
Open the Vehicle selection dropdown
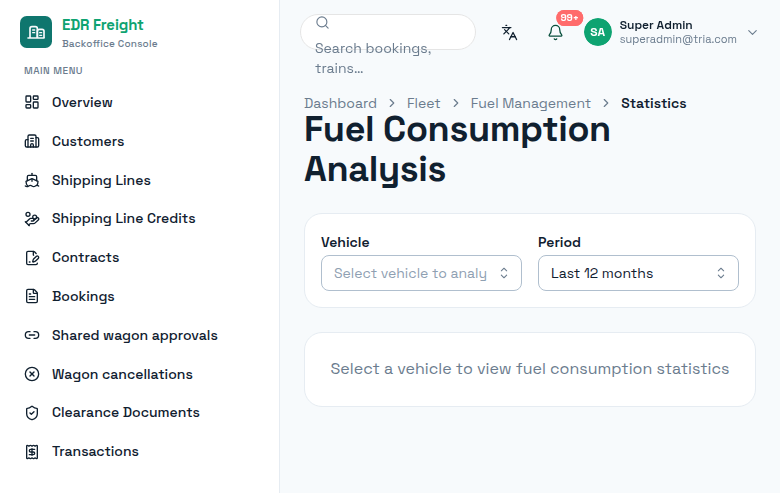tap(421, 273)
